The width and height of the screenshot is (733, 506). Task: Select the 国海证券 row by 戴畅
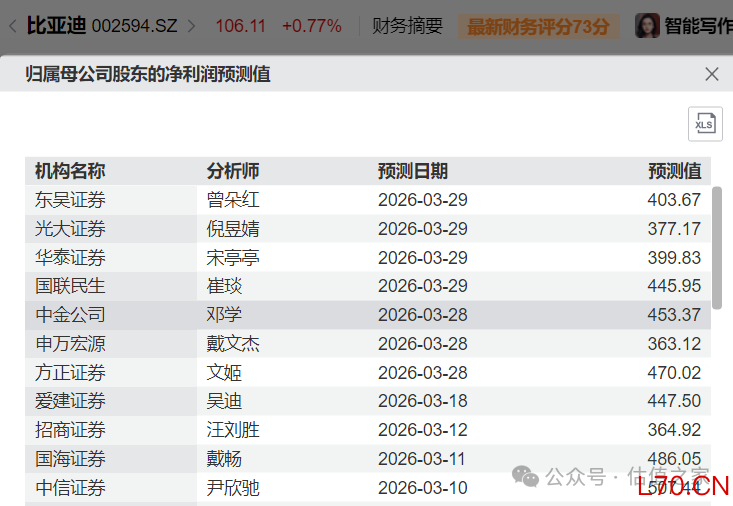[224, 460]
